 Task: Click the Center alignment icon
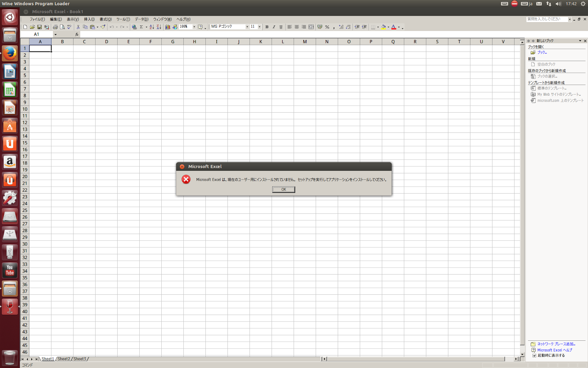pos(297,27)
